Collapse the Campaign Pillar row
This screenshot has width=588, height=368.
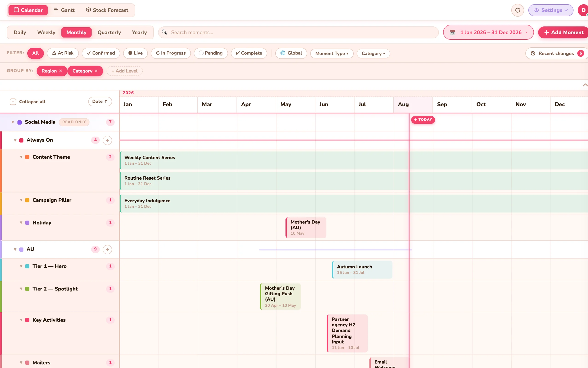pos(21,200)
